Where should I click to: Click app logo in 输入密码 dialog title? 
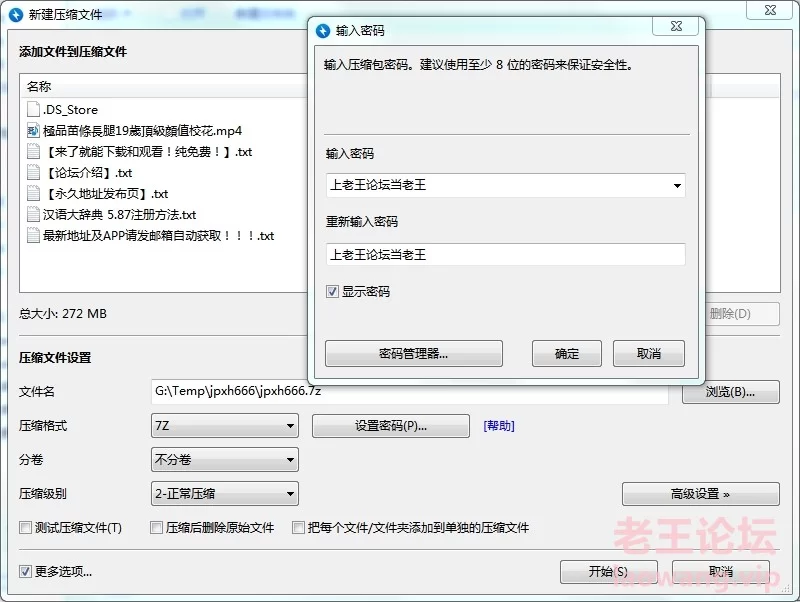323,31
